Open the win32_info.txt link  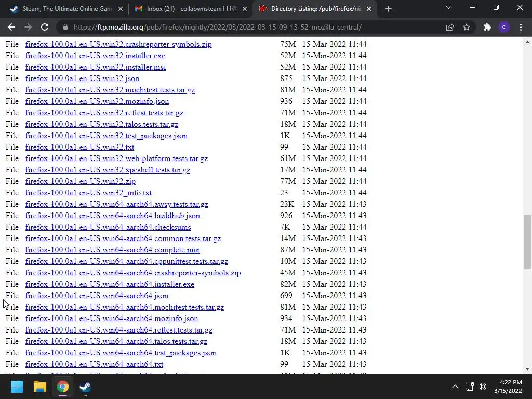click(x=88, y=193)
